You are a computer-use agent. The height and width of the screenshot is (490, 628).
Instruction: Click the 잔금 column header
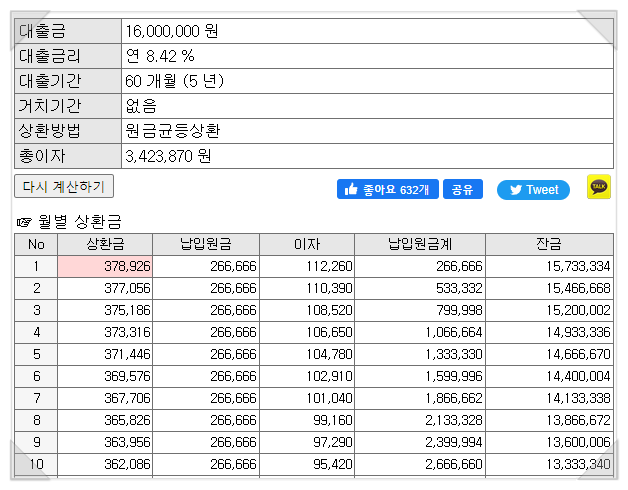click(x=549, y=244)
